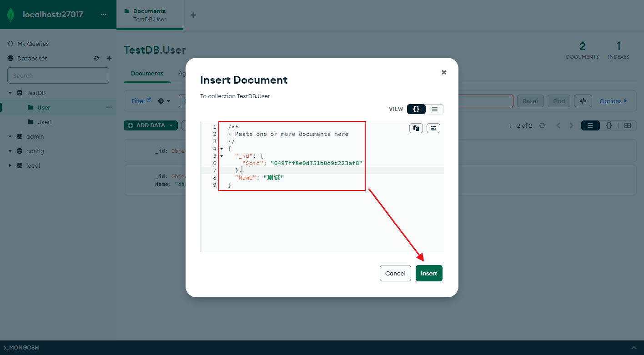Viewport: 644px width, 355px height.
Task: Switch insert dialog to JSON view
Action: tap(416, 109)
